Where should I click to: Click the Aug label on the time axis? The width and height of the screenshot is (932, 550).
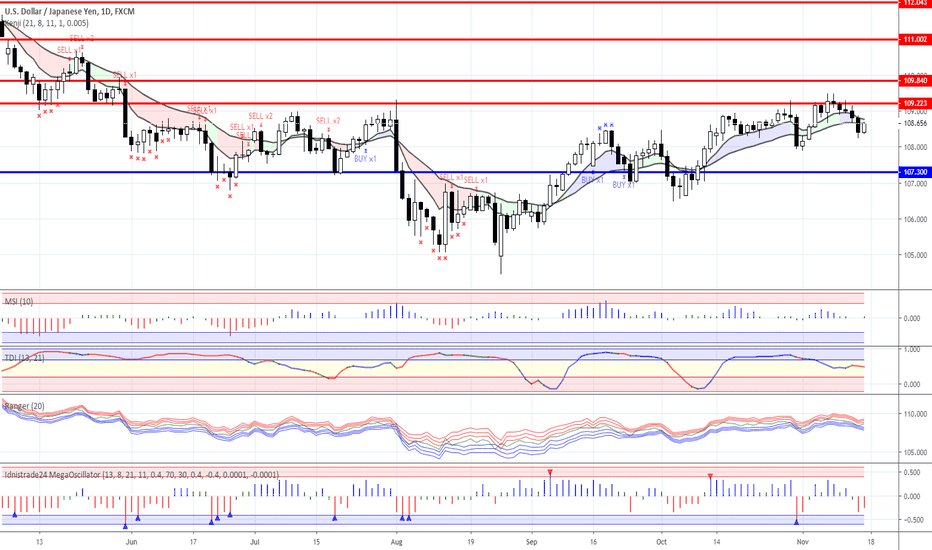[397, 538]
